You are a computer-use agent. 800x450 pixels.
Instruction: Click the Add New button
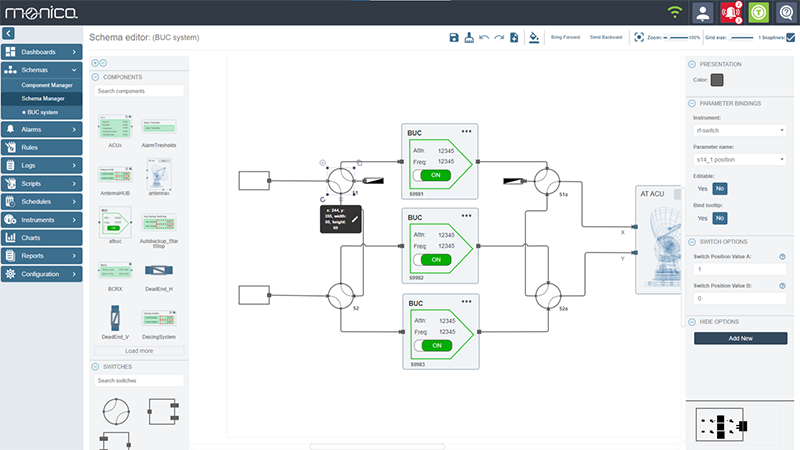[x=740, y=338]
